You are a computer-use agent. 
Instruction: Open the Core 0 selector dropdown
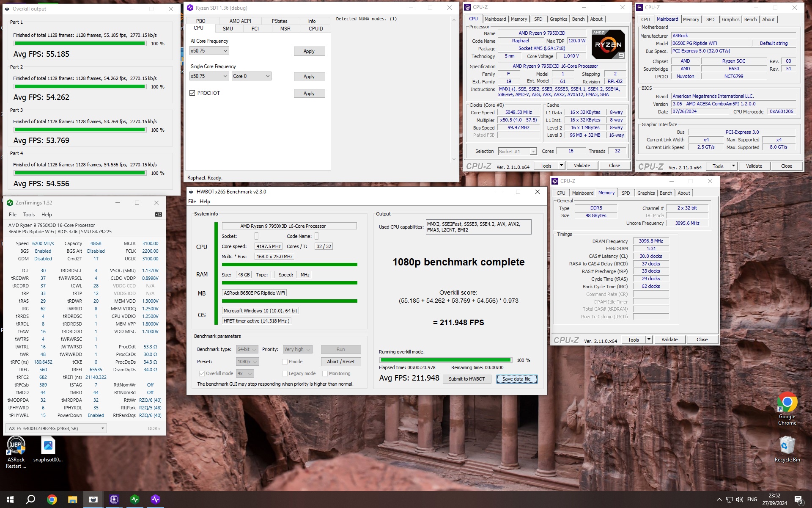click(251, 76)
